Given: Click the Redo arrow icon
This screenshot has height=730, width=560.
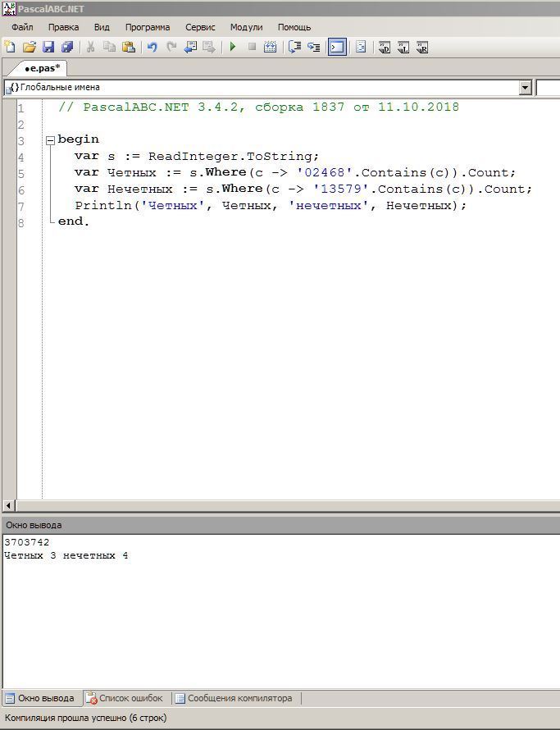Looking at the screenshot, I should point(171,47).
